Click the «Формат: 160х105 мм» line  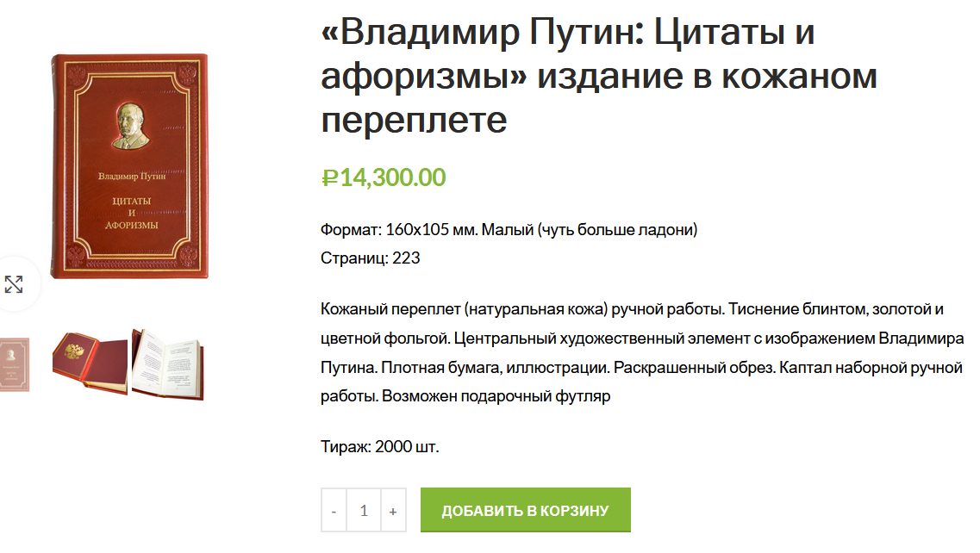509,230
